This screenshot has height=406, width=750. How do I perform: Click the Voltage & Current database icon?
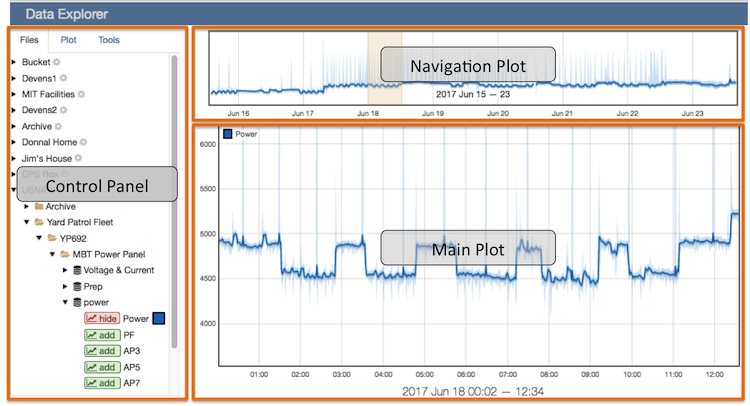[77, 270]
